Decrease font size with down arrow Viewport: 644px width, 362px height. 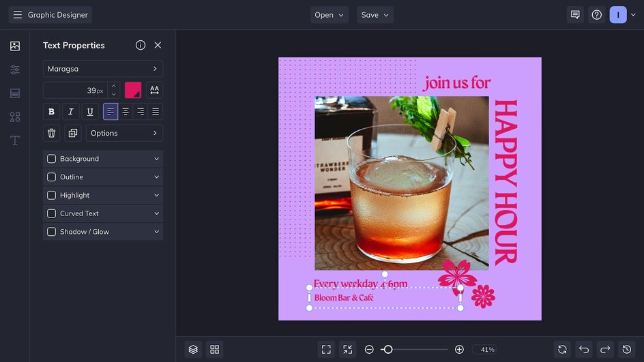[114, 94]
